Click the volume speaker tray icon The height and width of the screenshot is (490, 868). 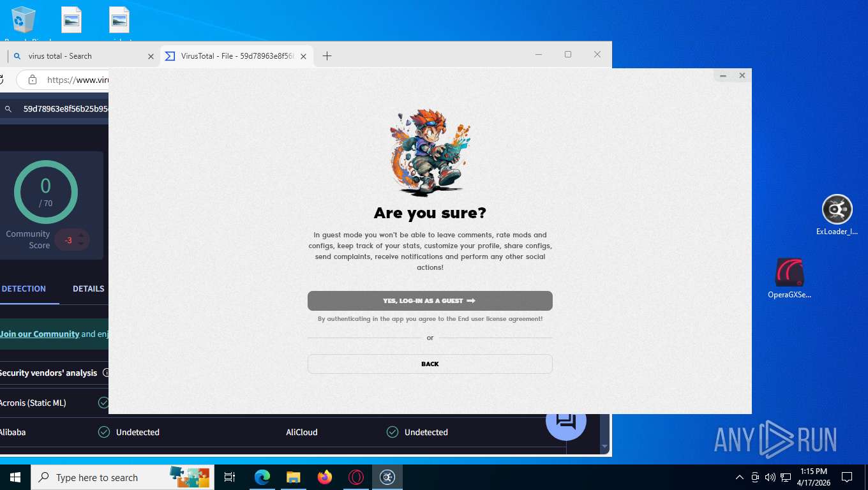click(770, 477)
